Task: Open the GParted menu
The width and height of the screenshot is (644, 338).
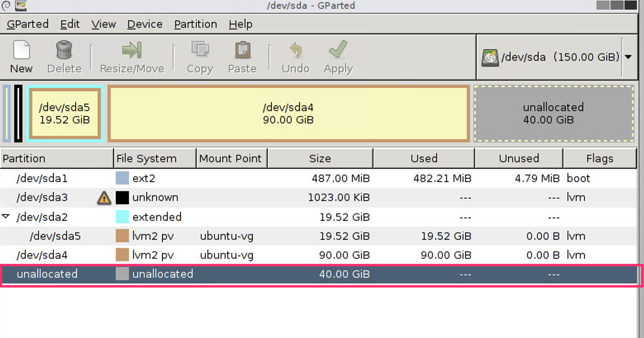Action: [27, 24]
